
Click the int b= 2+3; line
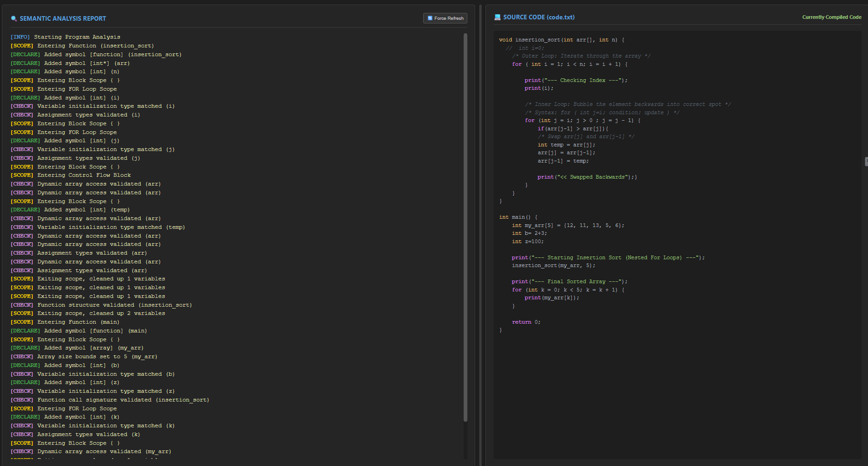pyautogui.click(x=529, y=233)
